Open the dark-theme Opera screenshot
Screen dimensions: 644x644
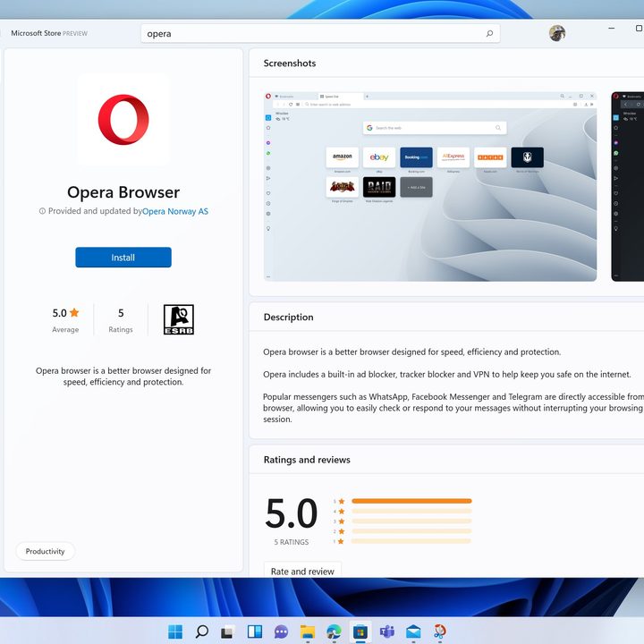628,186
